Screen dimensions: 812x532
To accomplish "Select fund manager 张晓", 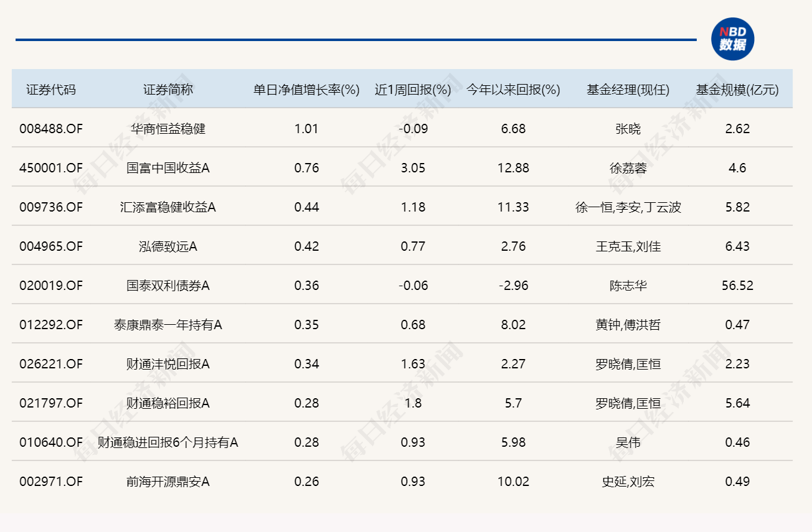I will point(628,129).
